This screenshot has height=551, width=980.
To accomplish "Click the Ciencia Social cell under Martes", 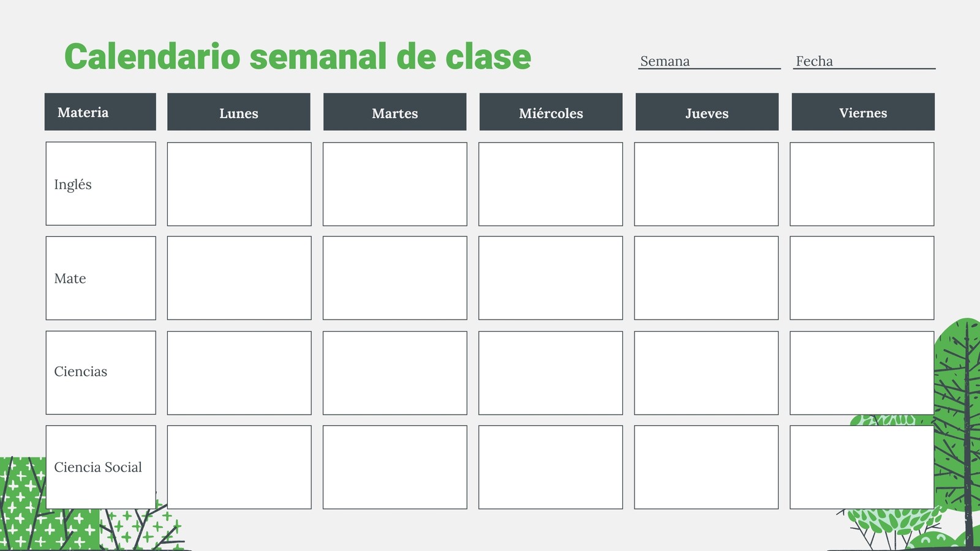I will point(395,467).
